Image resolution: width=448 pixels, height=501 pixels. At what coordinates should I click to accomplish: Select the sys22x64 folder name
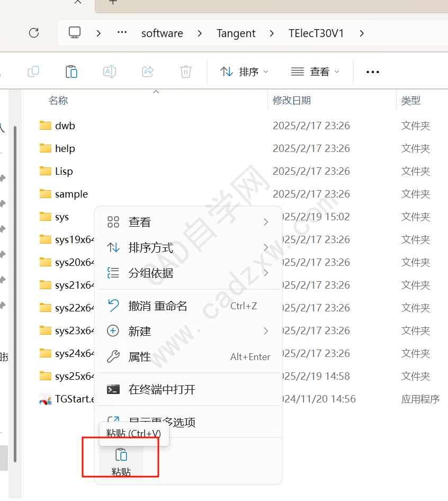(x=75, y=308)
